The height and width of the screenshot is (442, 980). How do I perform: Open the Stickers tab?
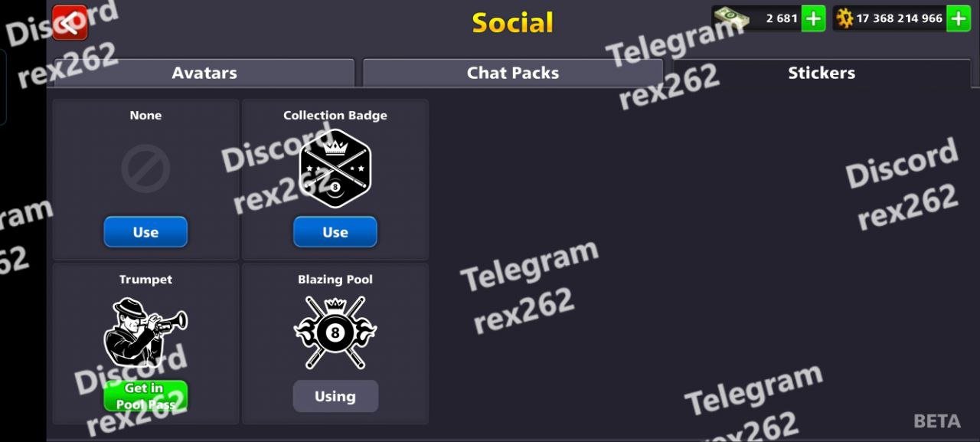[822, 73]
